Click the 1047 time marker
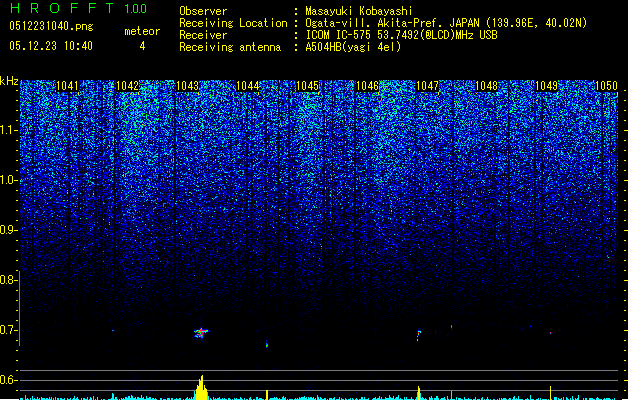The height and width of the screenshot is (400, 629). (427, 86)
